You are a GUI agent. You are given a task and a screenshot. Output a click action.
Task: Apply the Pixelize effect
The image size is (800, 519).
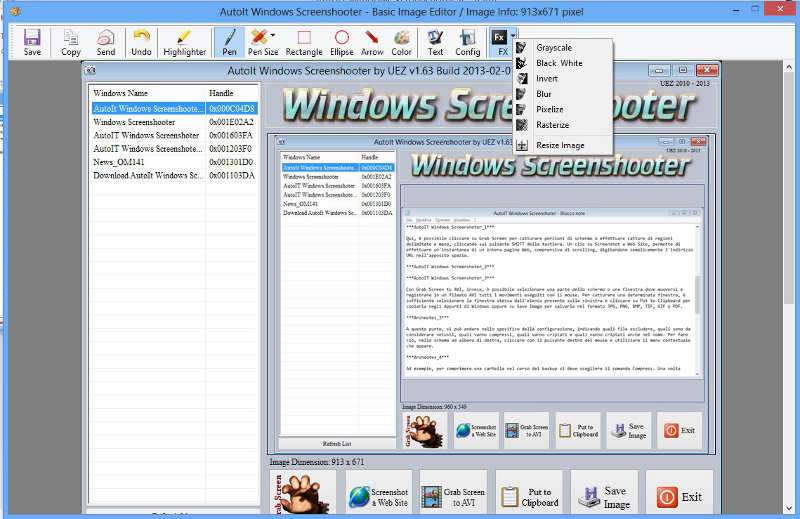[x=562, y=109]
